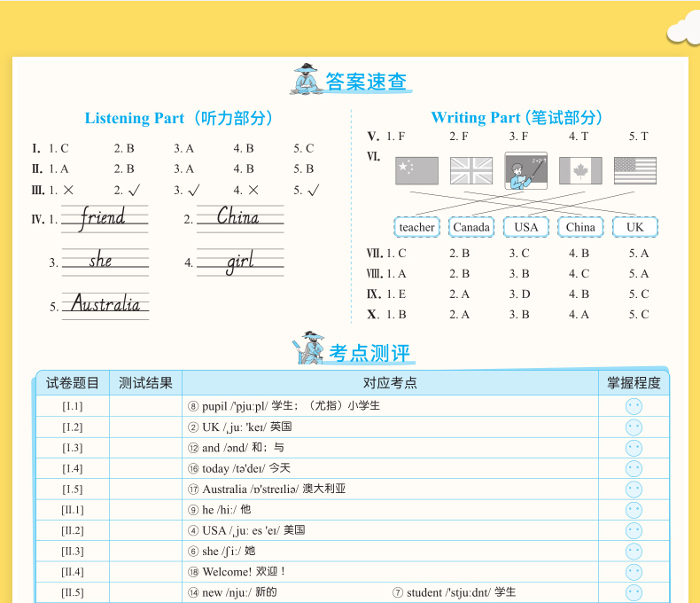This screenshot has height=603, width=700.
Task: Click the 'USA' word box
Action: 526,227
